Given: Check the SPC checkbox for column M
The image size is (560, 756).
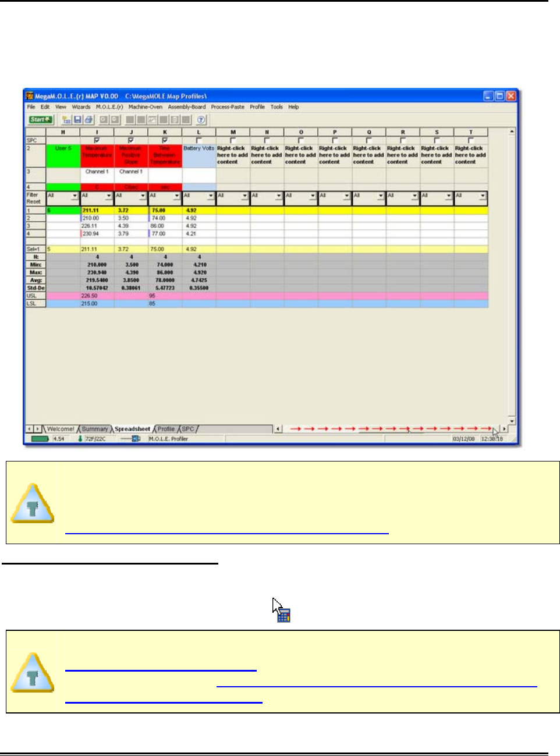Looking at the screenshot, I should pos(233,140).
